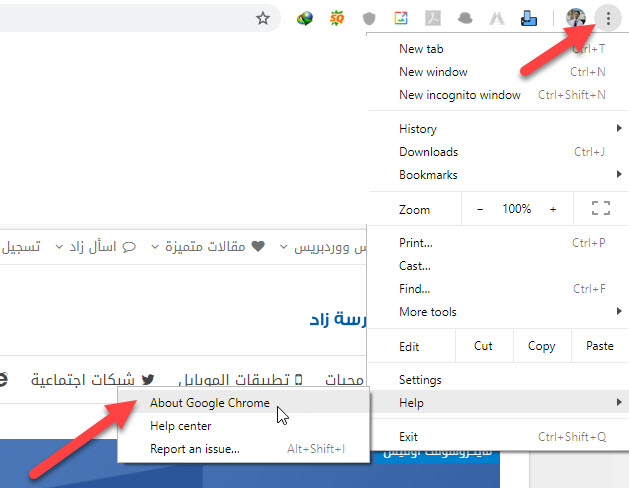Click the gray letter-A extension icon
This screenshot has height=488, width=629.
tap(497, 18)
